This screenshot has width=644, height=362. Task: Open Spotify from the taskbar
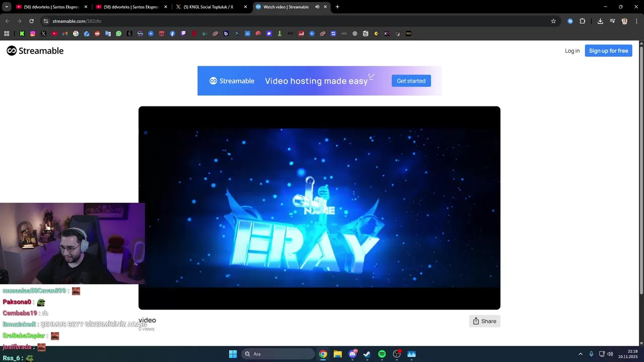point(382,354)
